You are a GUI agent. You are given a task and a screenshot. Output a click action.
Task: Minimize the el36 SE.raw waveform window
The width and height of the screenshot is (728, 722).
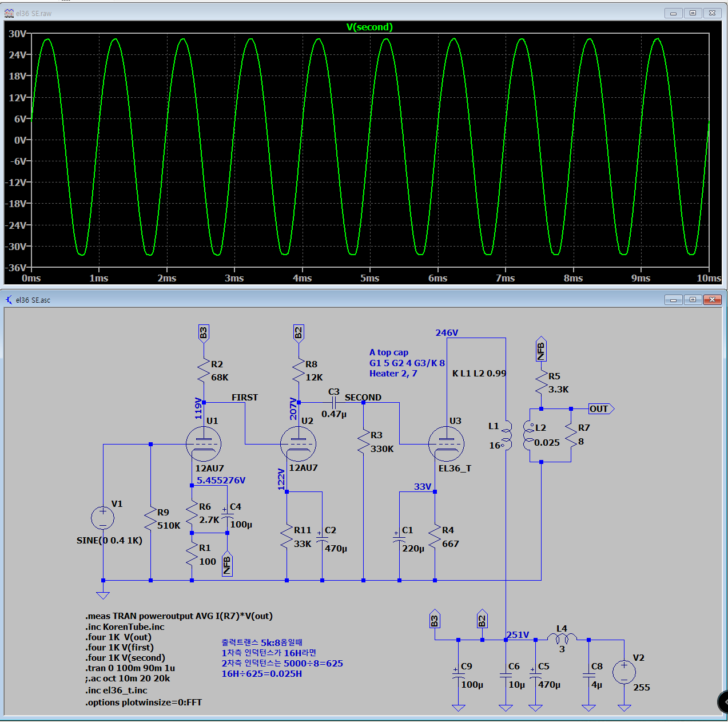[x=673, y=13]
